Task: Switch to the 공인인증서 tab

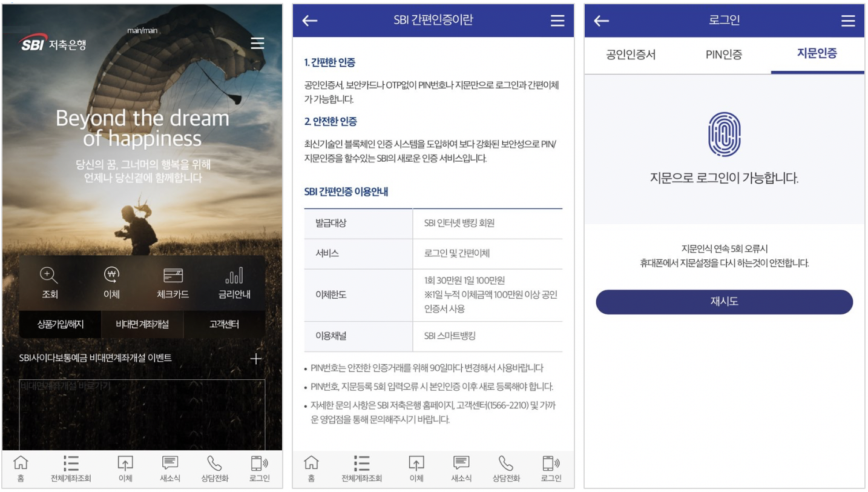Action: point(631,55)
